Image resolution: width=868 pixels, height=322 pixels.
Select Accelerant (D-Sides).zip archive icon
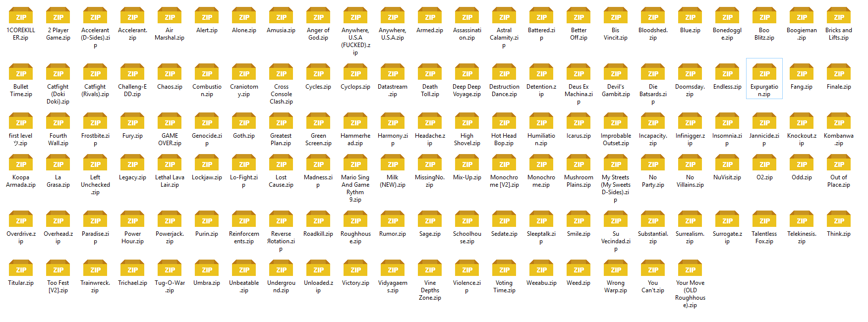(x=95, y=16)
